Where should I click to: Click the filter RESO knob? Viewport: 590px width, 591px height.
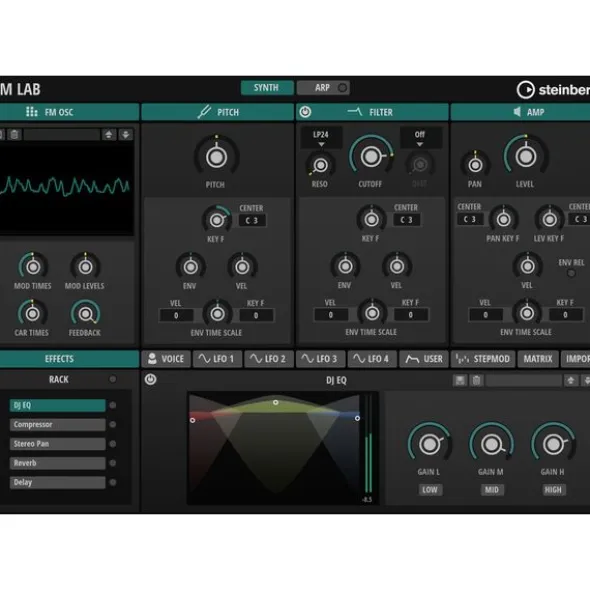pyautogui.click(x=320, y=165)
